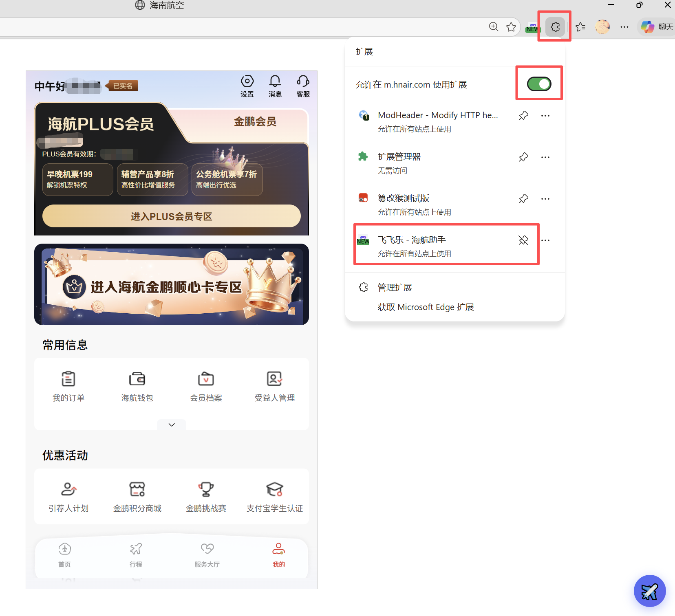Go to 服务大厅 in bottom navigation
675x616 pixels.
pyautogui.click(x=207, y=555)
